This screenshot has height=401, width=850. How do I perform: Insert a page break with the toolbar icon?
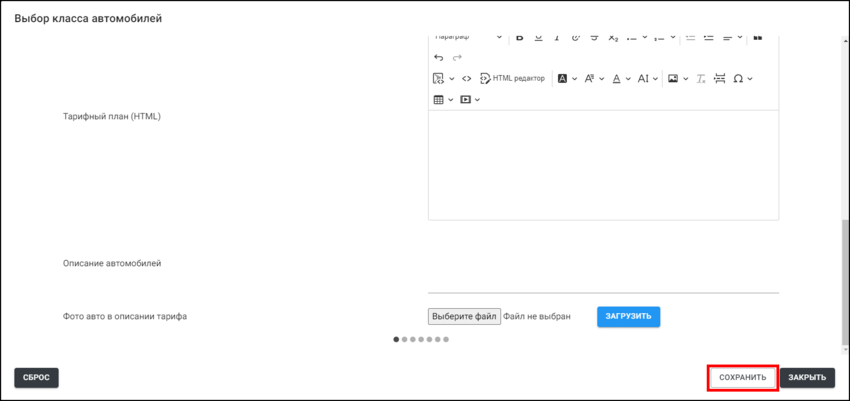[x=719, y=78]
